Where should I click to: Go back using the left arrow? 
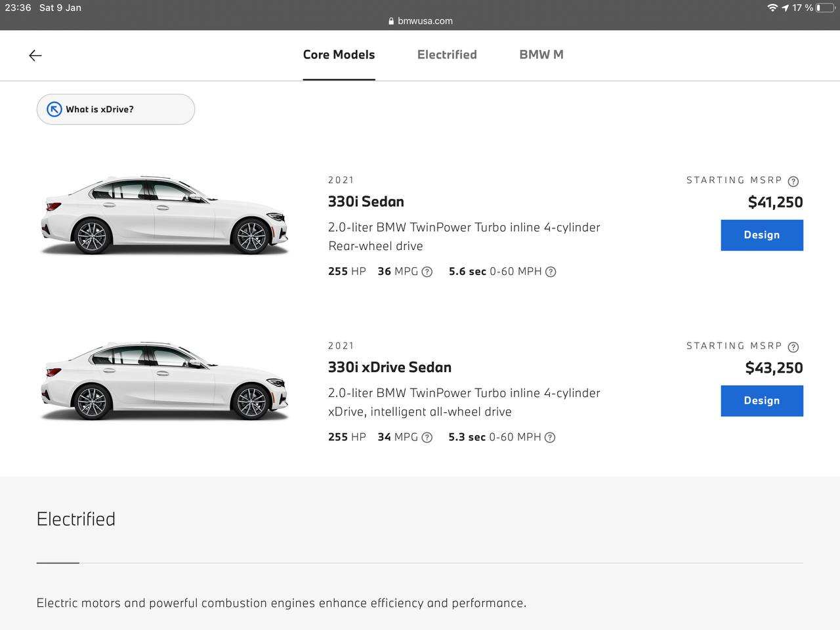[35, 56]
